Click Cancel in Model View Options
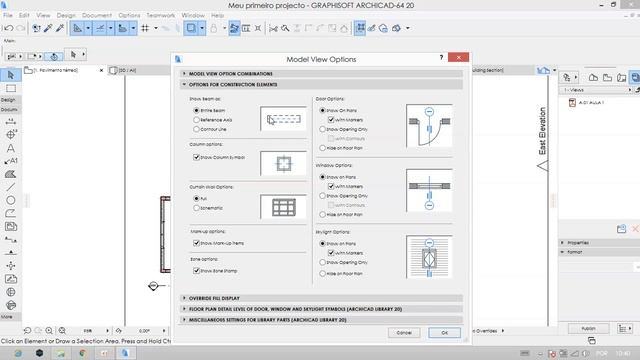The width and height of the screenshot is (640, 360). [x=404, y=333]
